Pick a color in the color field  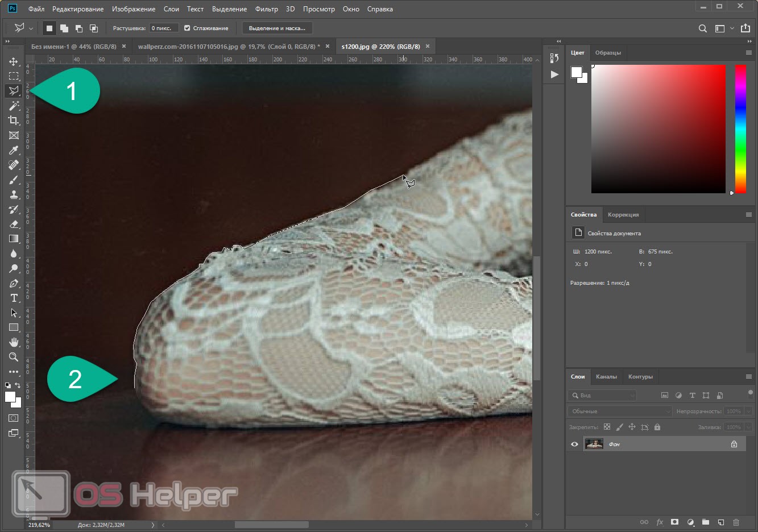[658, 129]
